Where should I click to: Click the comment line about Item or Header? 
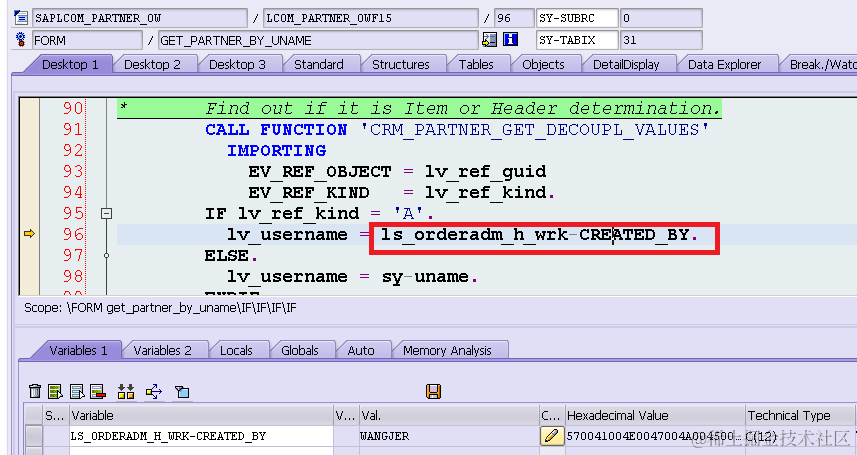click(419, 108)
